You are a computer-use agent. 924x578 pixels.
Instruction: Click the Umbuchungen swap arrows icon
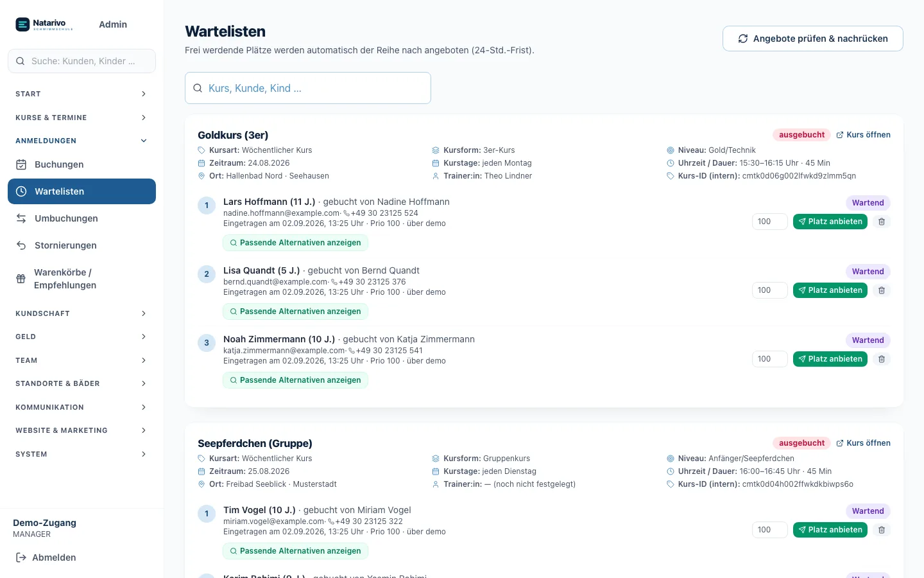point(21,218)
